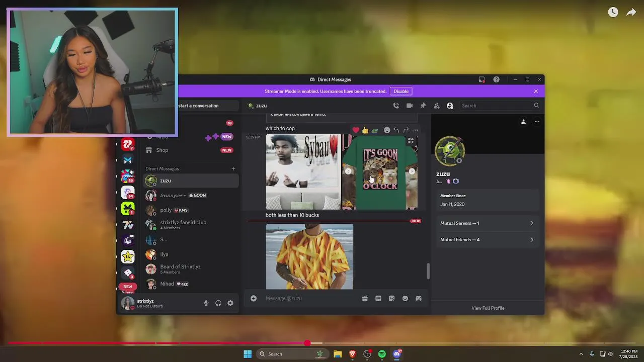This screenshot has height=362, width=644.
Task: Open the Ilya direct message
Action: pos(190,254)
